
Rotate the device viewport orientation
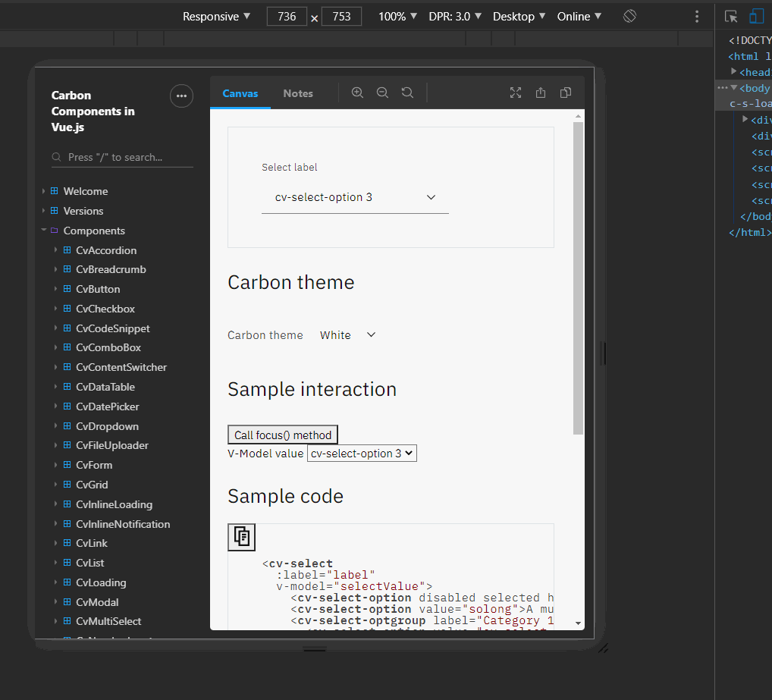pos(629,16)
